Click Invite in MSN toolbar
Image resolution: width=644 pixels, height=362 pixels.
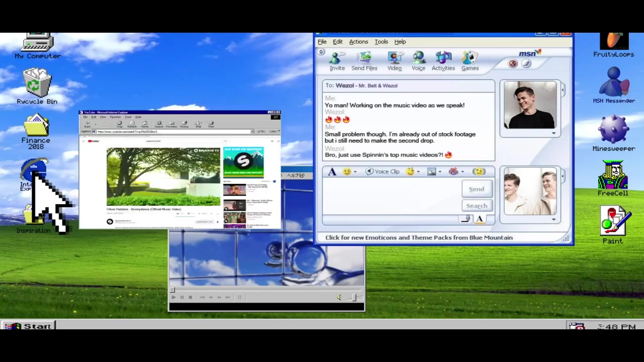pyautogui.click(x=337, y=61)
